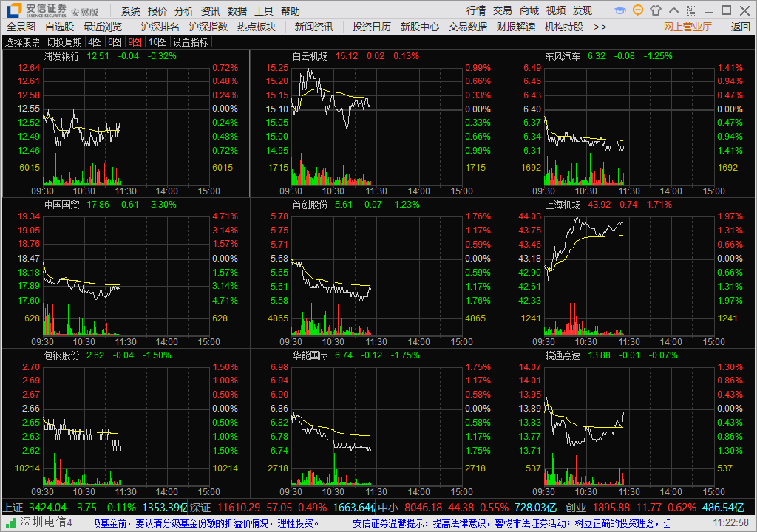Select the 东风汽车 chart panel
The width and height of the screenshot is (757, 532).
coord(629,123)
